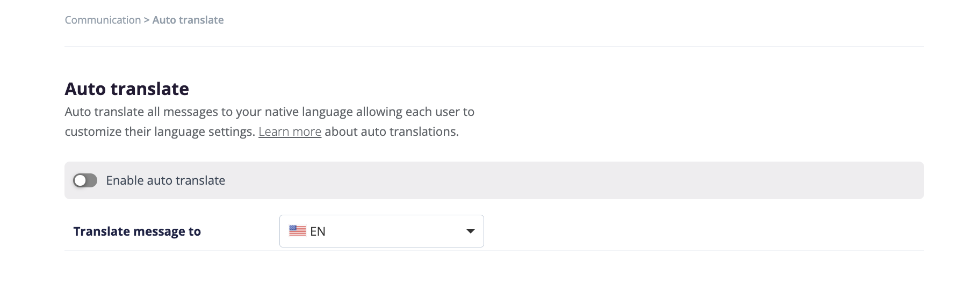Viewport: 980px width, 306px height.
Task: Click the toggle knob of auto translate switch
Action: pyautogui.click(x=80, y=180)
